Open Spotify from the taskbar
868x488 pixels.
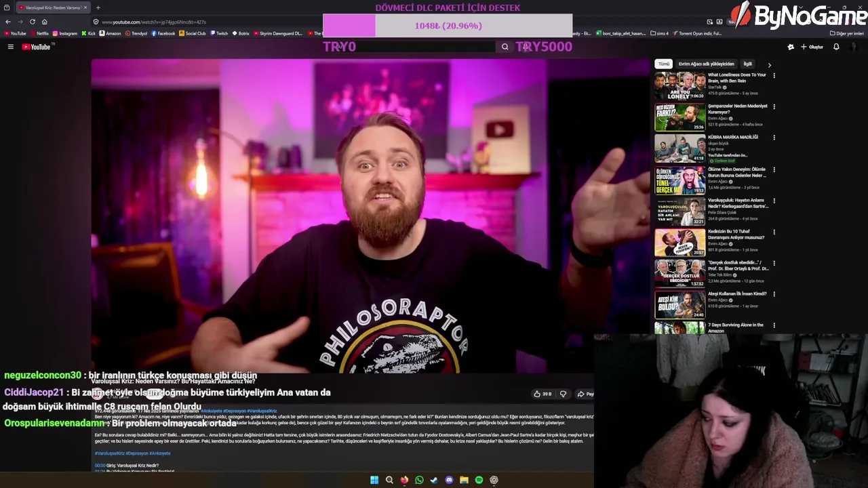(x=479, y=480)
